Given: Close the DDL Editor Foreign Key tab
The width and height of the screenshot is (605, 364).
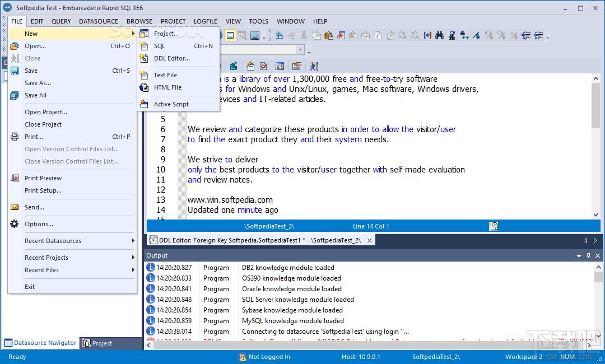Looking at the screenshot, I should coord(369,240).
